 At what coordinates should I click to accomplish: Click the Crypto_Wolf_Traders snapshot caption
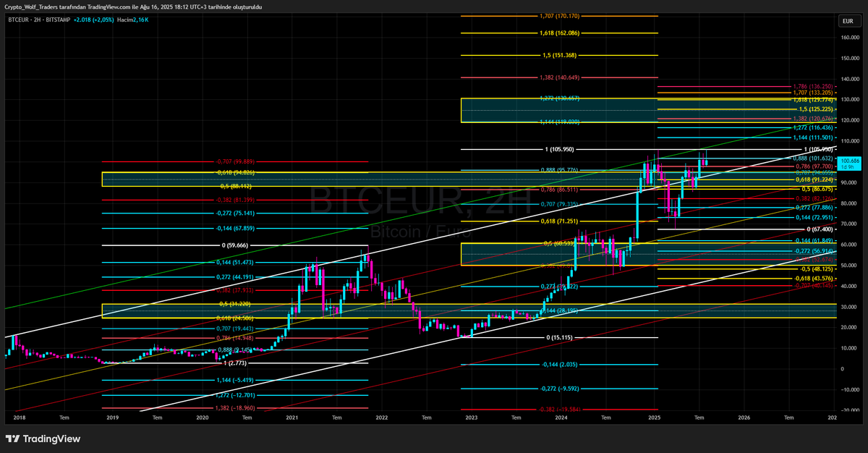133,7
